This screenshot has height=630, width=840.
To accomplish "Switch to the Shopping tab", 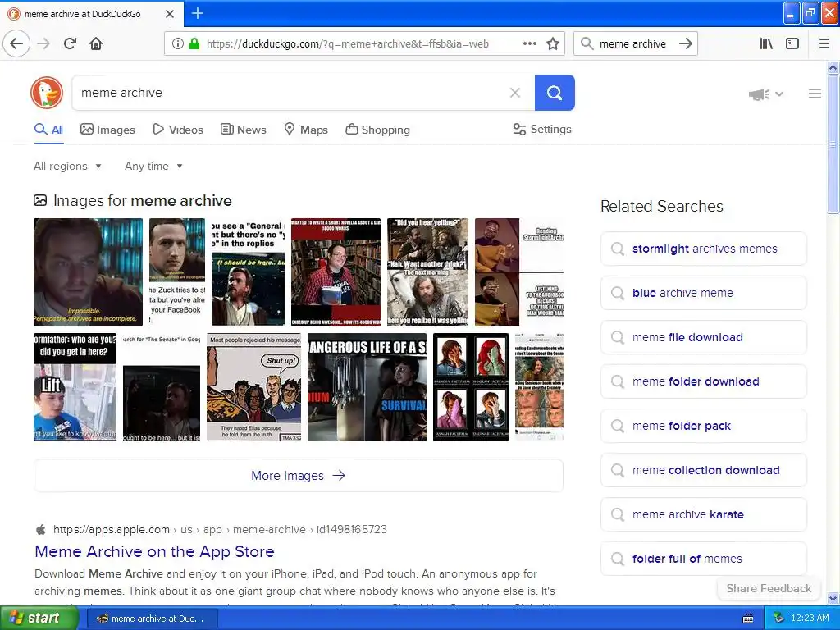I will pos(377,130).
